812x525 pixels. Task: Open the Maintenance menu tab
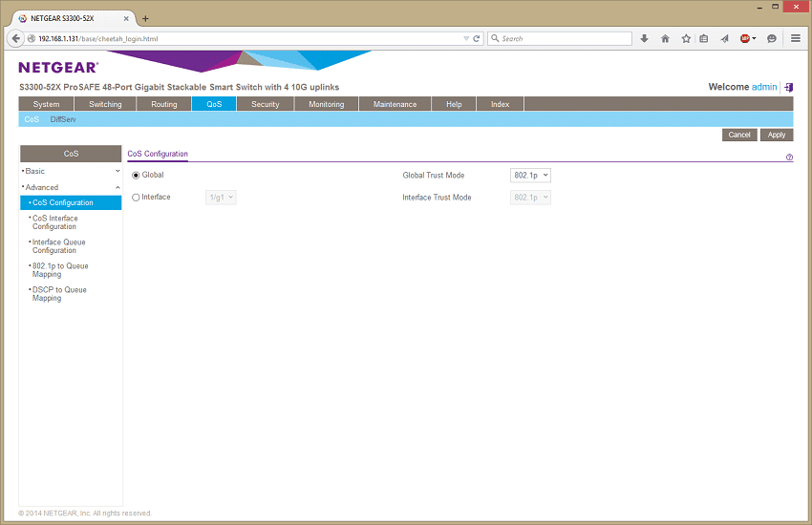[x=395, y=104]
